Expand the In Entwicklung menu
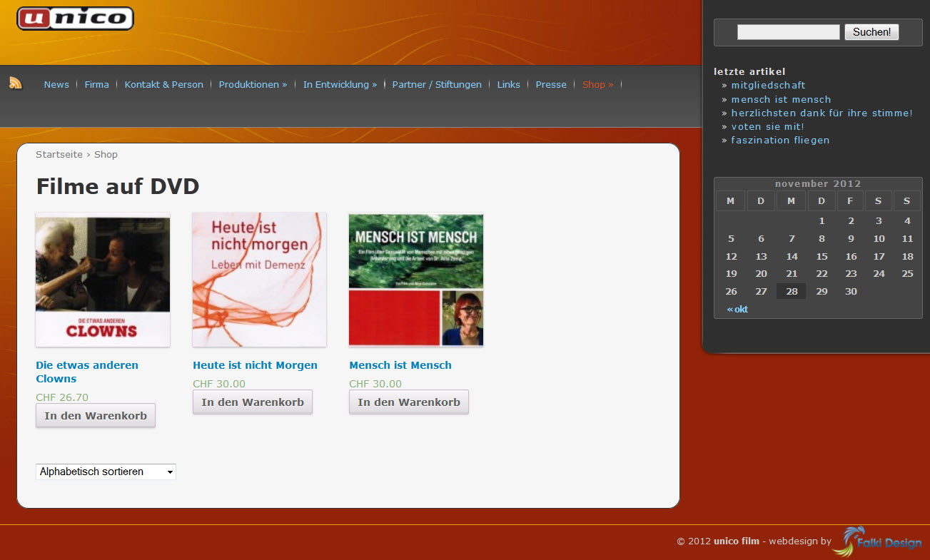Image resolution: width=930 pixels, height=560 pixels. 340,84
